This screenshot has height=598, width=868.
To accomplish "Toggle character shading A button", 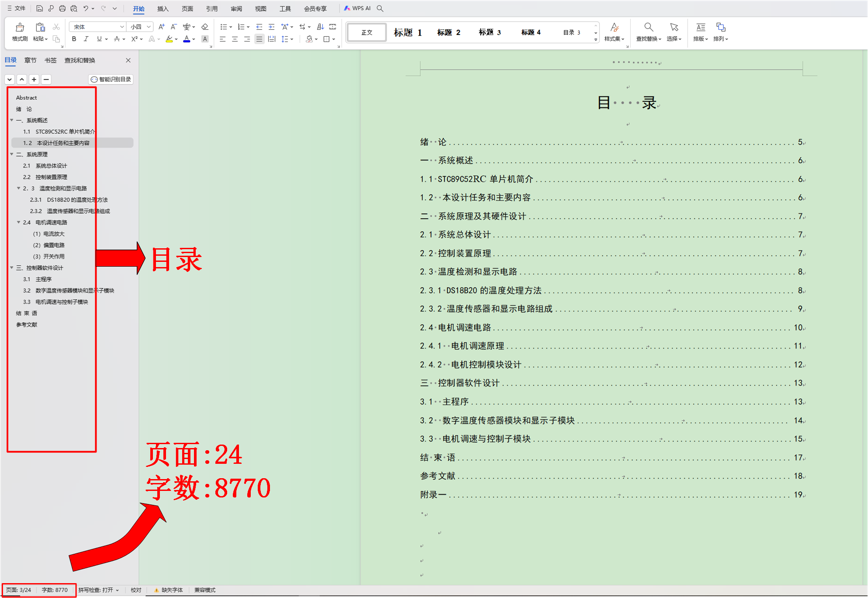I will [204, 39].
